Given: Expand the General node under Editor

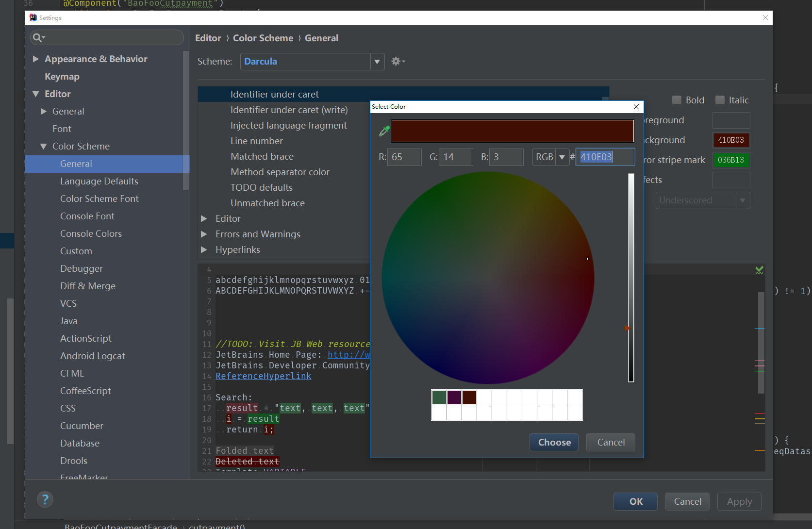Looking at the screenshot, I should 44,111.
